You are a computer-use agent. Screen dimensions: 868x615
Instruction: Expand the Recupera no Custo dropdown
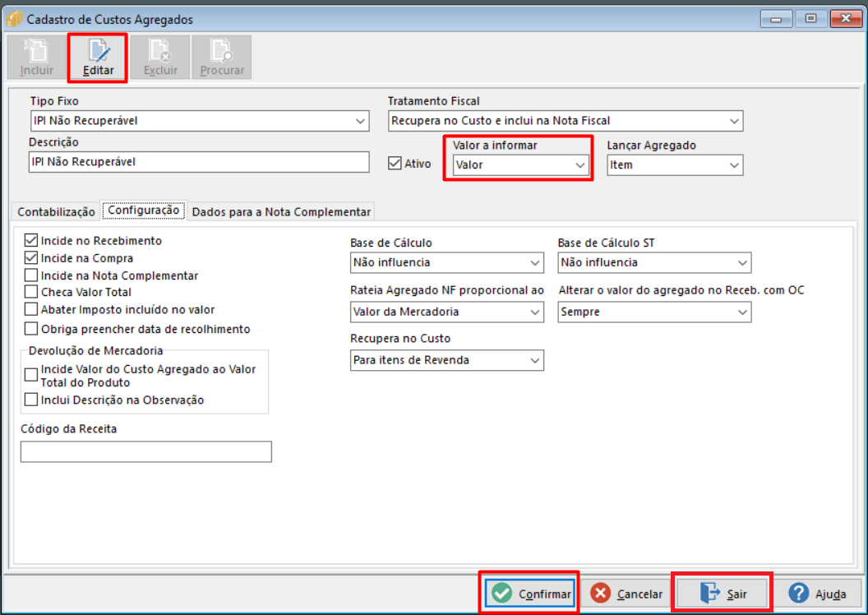tap(446, 360)
